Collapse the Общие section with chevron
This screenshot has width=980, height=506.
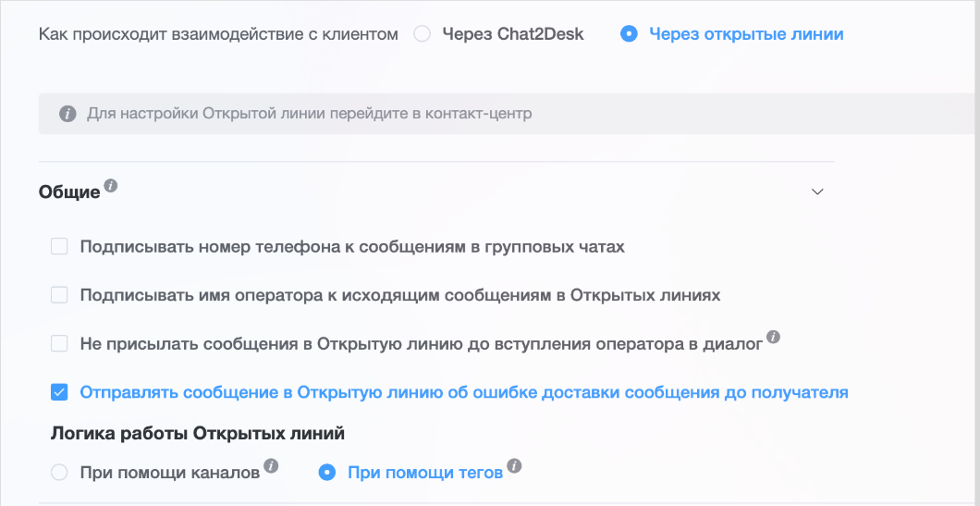coord(816,191)
